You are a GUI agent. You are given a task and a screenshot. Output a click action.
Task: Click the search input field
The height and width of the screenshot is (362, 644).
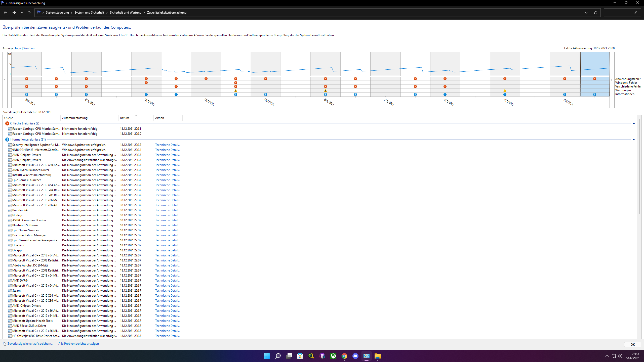pyautogui.click(x=619, y=13)
